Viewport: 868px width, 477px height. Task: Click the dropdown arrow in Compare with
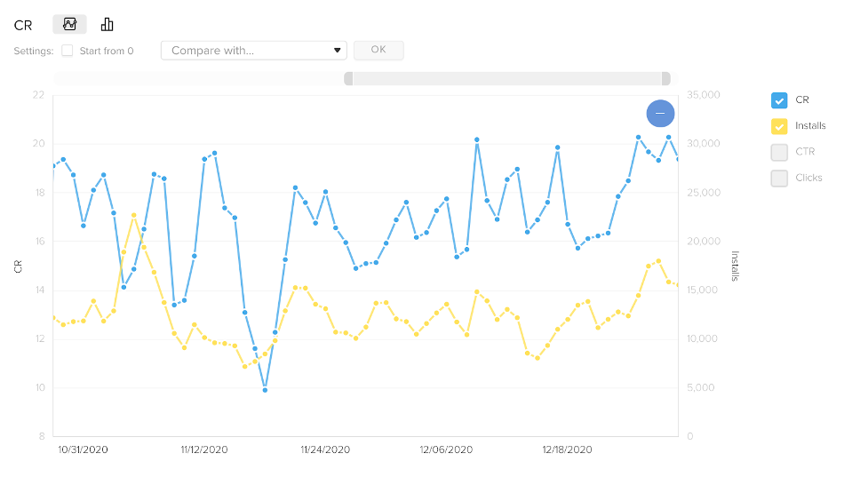337,51
